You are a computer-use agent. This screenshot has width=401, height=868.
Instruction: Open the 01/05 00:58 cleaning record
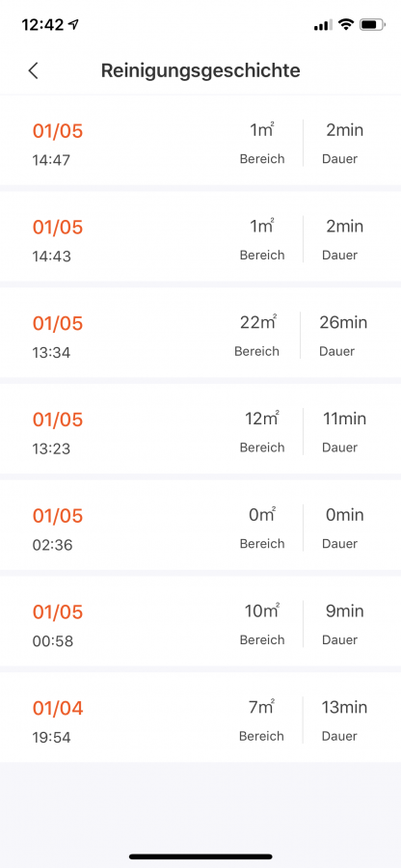[200, 625]
